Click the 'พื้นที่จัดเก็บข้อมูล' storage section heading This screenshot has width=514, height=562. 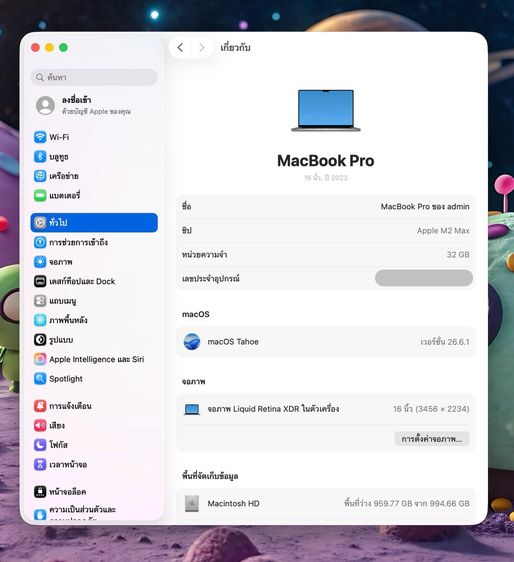coord(210,476)
